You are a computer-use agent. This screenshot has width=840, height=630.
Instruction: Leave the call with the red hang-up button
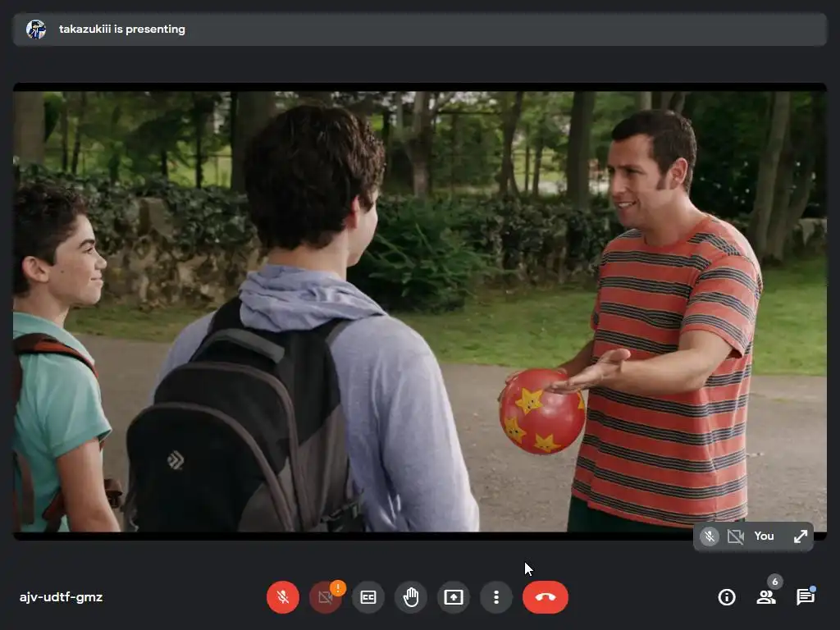pyautogui.click(x=546, y=597)
